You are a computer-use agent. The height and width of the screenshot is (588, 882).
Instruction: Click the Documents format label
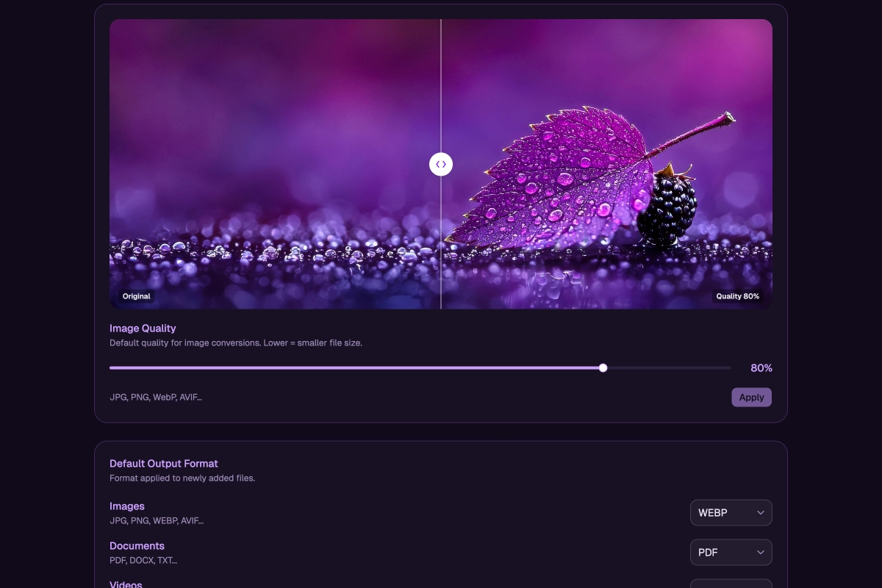tap(137, 546)
